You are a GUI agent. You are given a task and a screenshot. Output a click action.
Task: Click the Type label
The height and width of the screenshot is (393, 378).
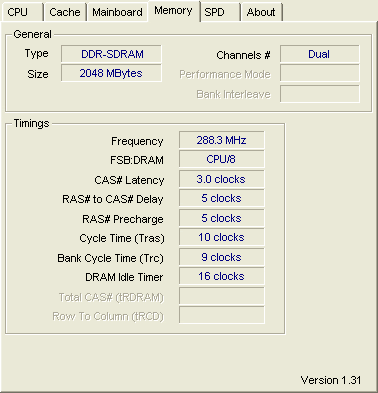tap(37, 54)
